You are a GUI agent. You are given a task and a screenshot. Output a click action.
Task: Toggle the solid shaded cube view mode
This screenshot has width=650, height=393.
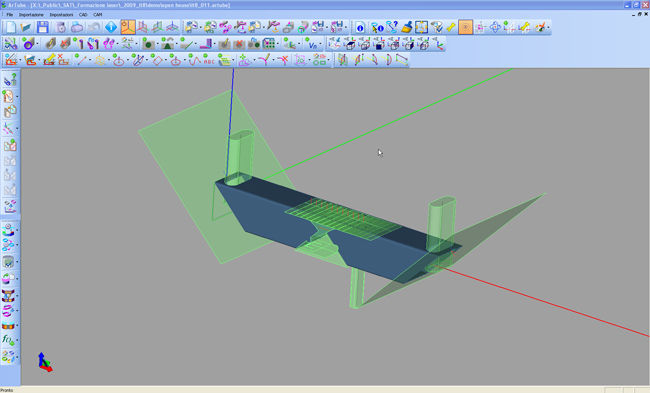[379, 44]
